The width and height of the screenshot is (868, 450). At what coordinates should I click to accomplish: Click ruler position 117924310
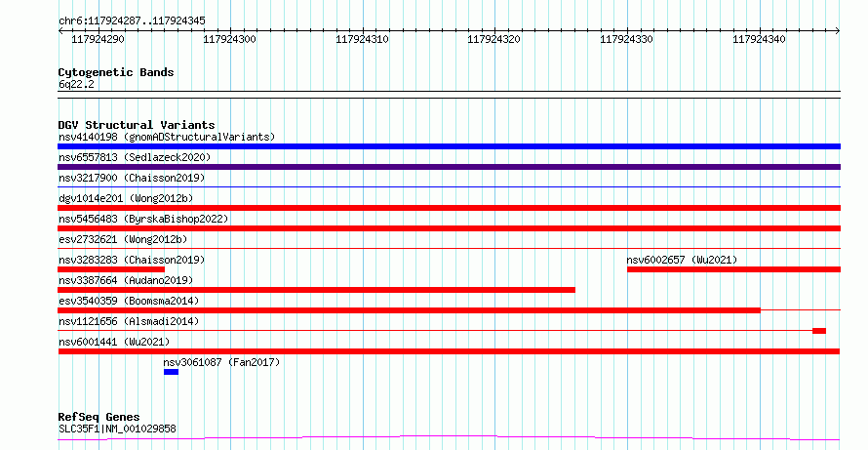[363, 39]
